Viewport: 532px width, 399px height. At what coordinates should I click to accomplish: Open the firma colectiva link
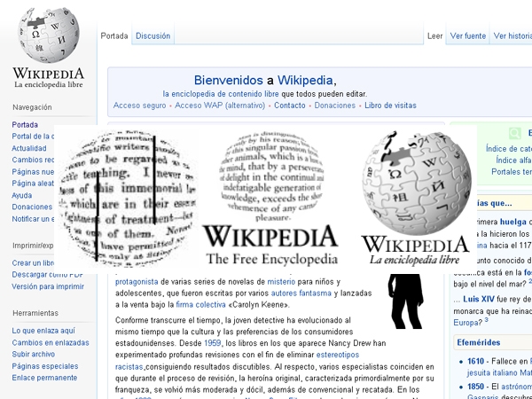click(x=201, y=305)
